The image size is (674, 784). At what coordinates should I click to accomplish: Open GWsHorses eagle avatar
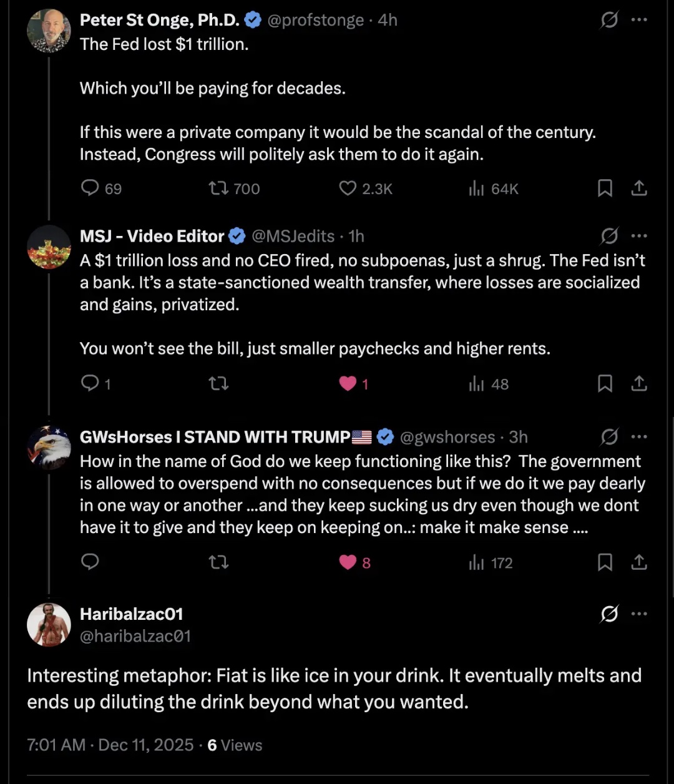(x=49, y=448)
